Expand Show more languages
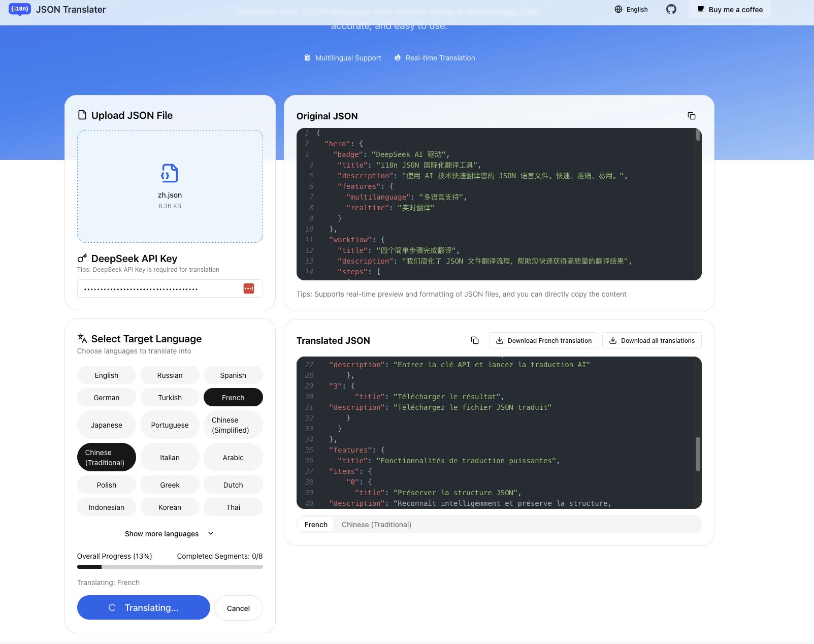 [x=170, y=533]
